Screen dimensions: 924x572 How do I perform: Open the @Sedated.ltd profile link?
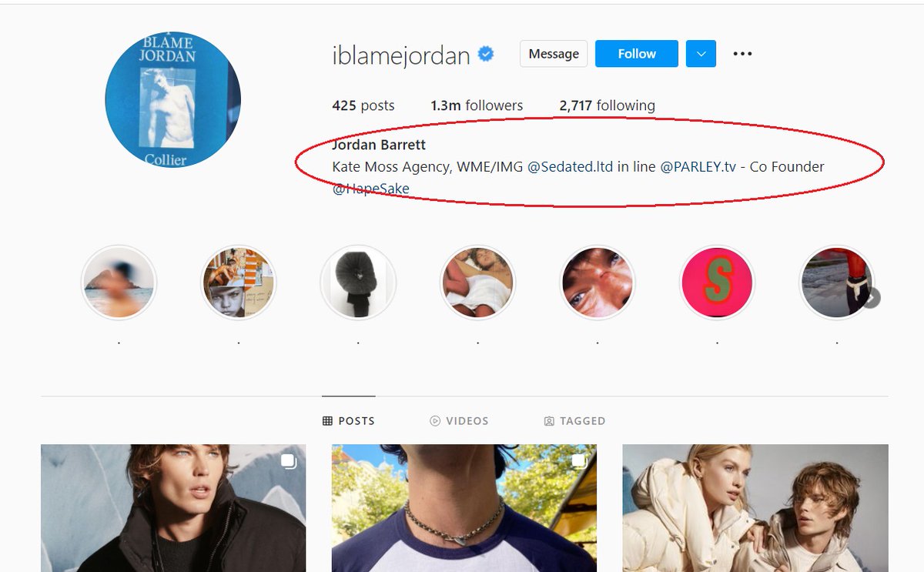[x=571, y=166]
